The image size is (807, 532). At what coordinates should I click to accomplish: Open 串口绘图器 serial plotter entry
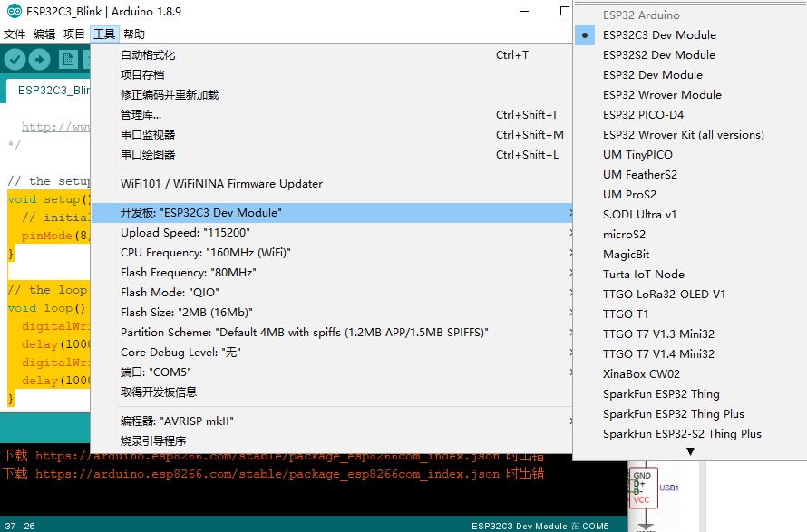pyautogui.click(x=332, y=155)
